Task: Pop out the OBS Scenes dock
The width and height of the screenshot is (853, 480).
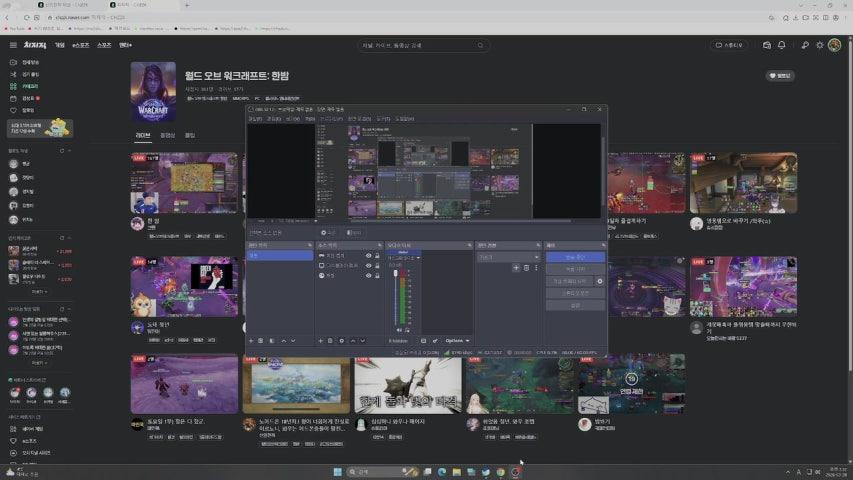Action: pyautogui.click(x=310, y=245)
